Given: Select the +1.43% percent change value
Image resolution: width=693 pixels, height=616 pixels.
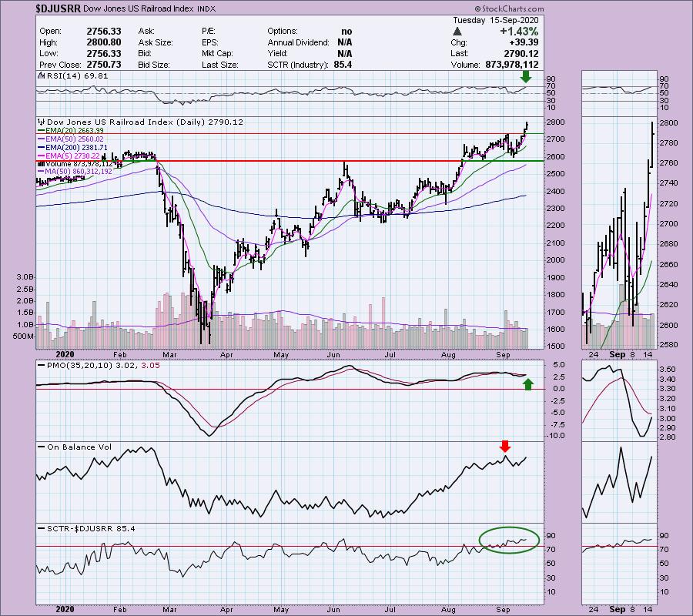Looking at the screenshot, I should point(519,32).
